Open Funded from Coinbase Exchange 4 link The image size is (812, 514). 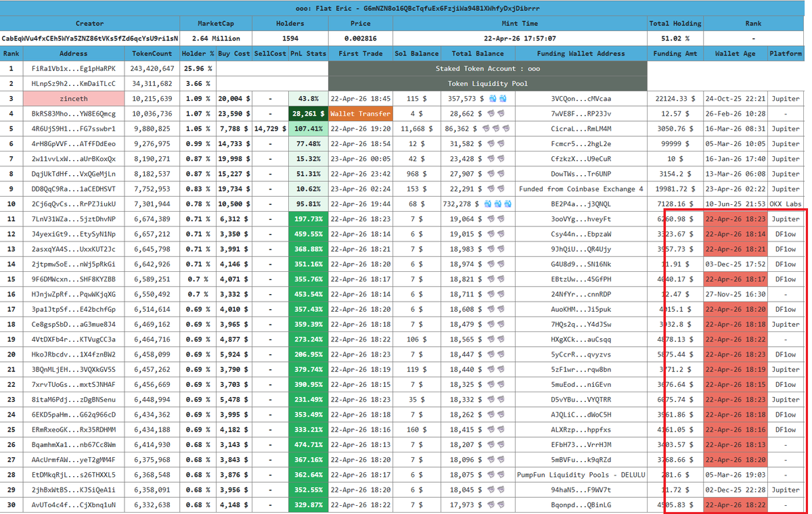tap(581, 189)
